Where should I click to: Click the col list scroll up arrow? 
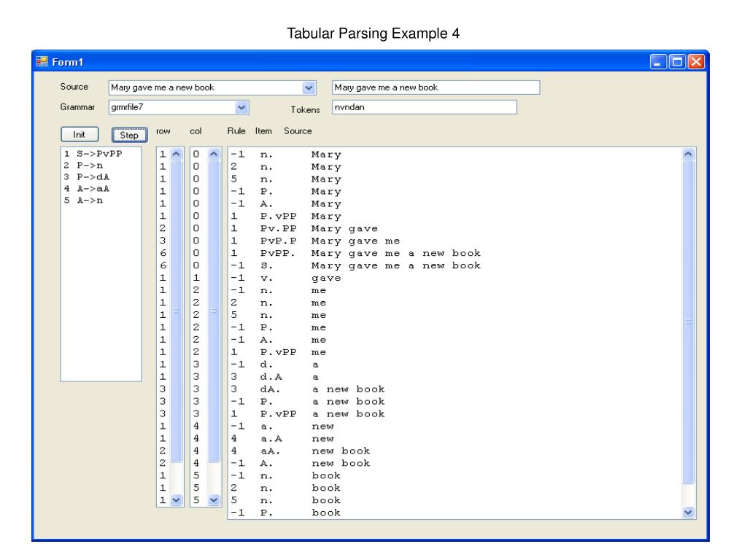[x=214, y=154]
